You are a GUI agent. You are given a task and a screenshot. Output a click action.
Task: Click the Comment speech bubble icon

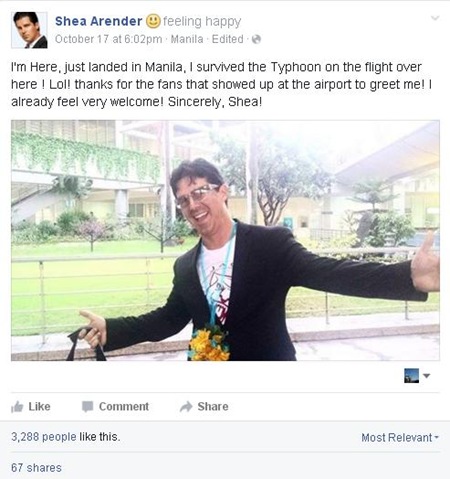(x=88, y=407)
